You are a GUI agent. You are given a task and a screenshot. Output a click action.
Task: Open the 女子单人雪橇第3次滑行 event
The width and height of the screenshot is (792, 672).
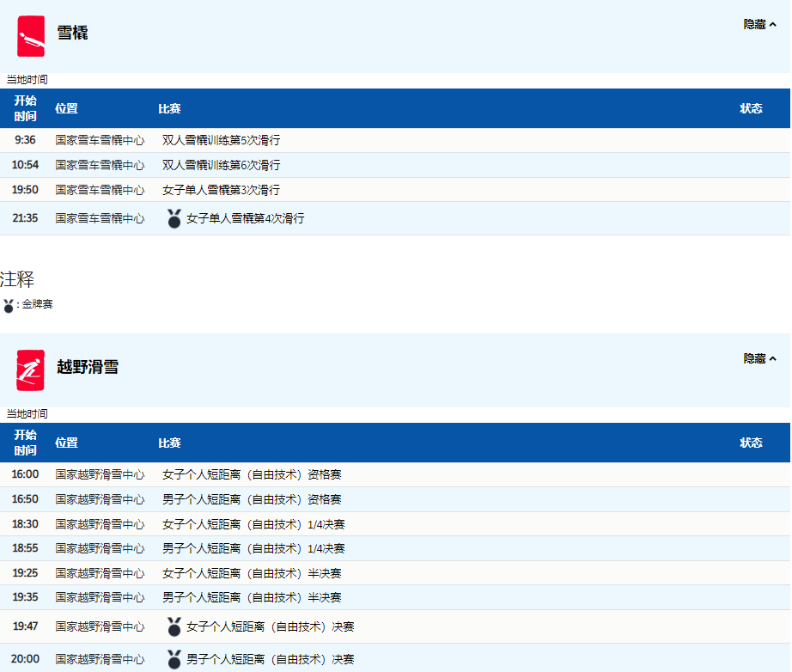221,190
